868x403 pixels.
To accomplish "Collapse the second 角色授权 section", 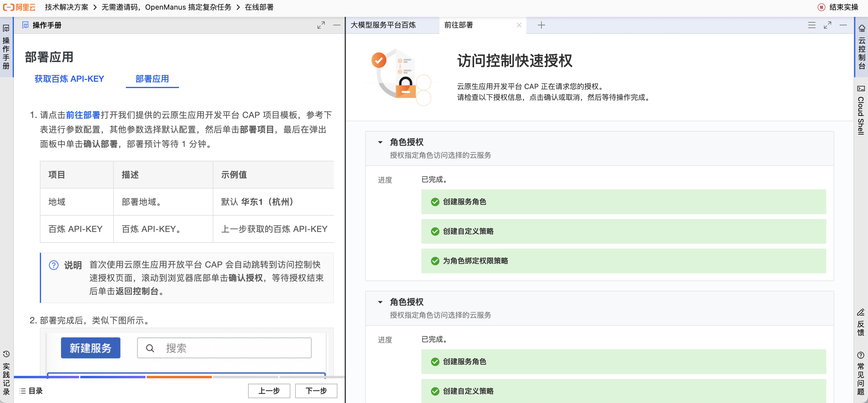I will [380, 302].
